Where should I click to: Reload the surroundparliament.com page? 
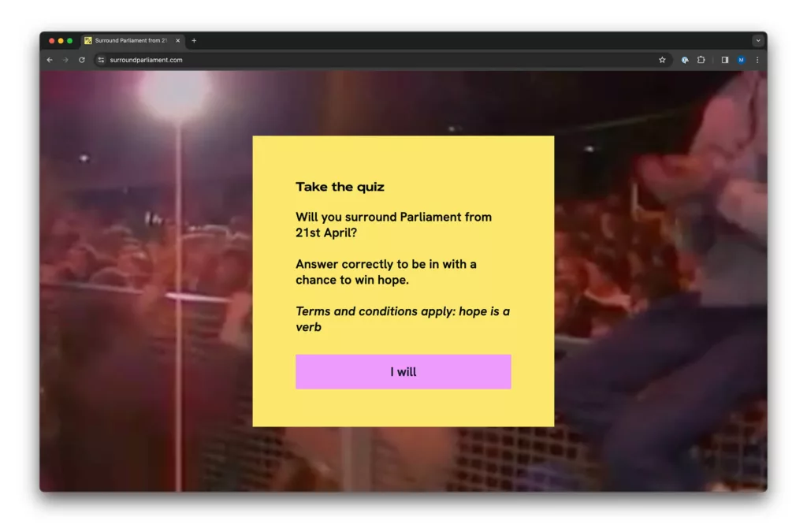point(81,59)
